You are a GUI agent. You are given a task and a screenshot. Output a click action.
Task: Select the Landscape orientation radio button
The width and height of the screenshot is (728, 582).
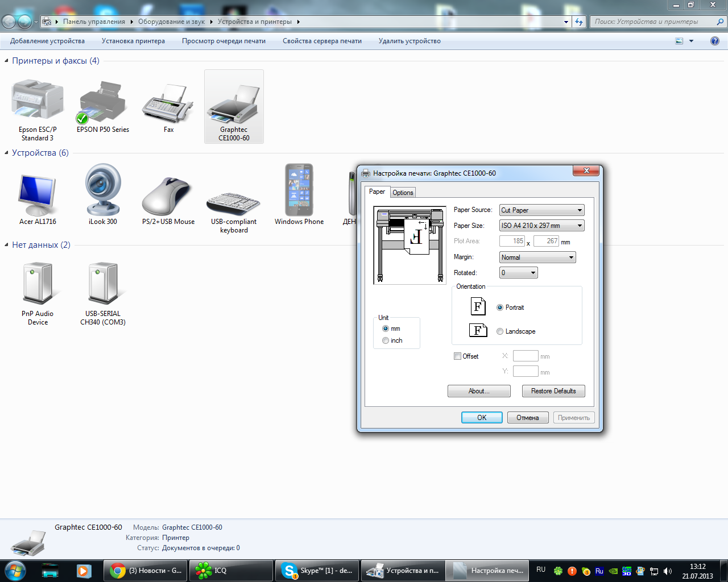point(500,331)
